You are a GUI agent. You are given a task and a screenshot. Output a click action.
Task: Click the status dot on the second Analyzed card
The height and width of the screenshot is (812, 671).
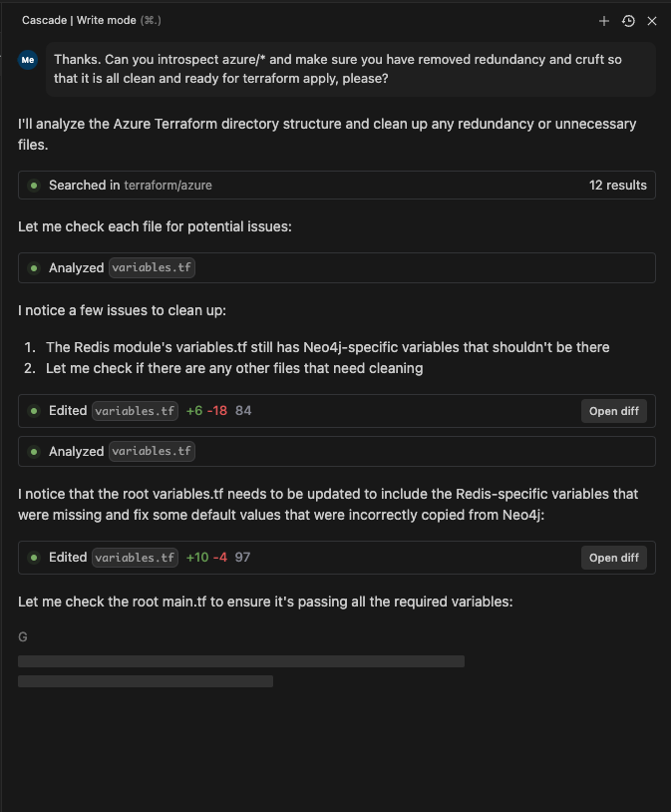(x=34, y=451)
